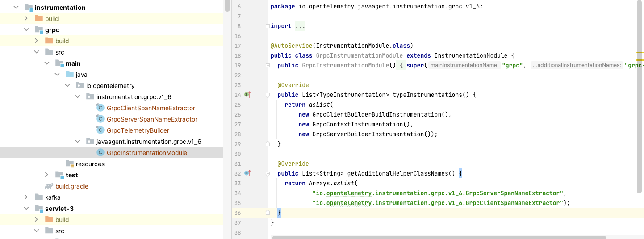
Task: Click GrpcInstrumentationModule class name on line 18
Action: [360, 55]
